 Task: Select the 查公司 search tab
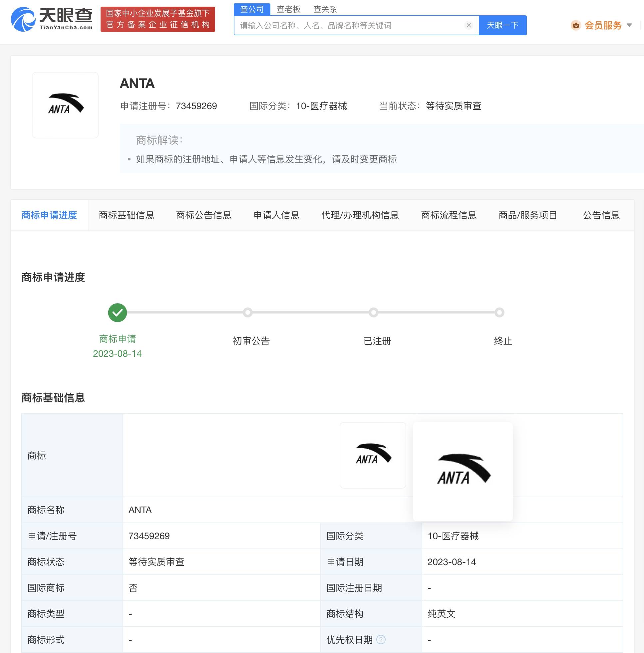[x=252, y=9]
